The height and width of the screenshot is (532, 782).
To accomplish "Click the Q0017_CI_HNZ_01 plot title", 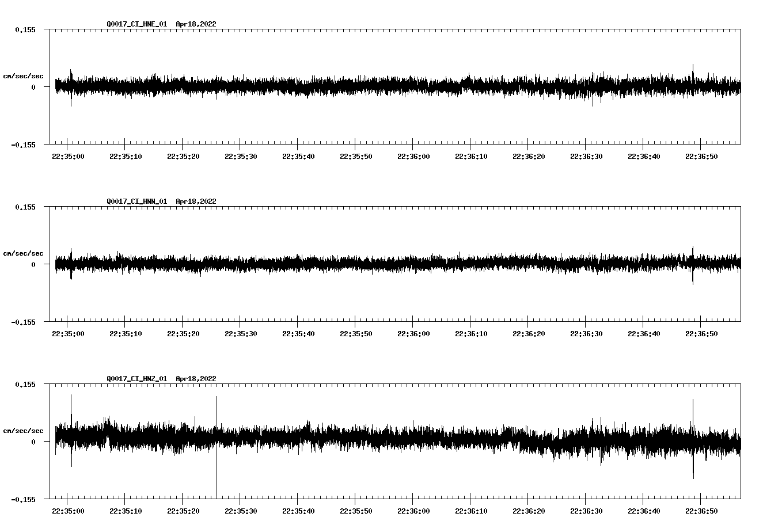I will click(161, 379).
